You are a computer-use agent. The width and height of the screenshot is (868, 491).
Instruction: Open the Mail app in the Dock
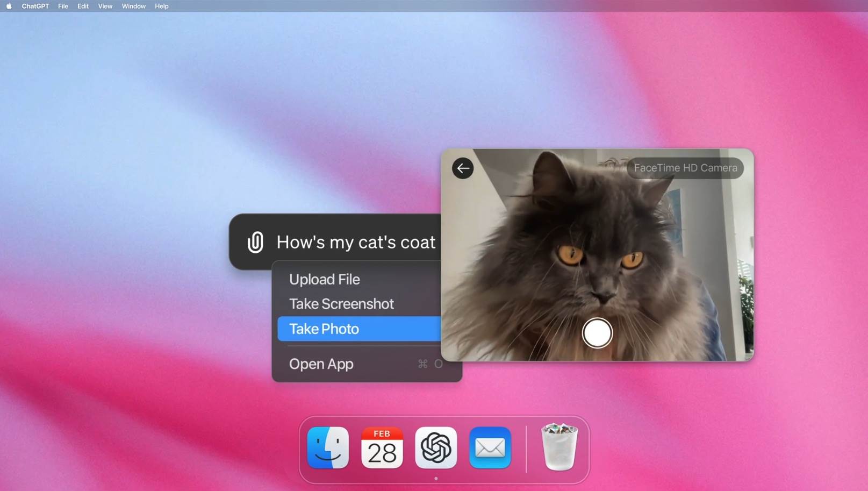[x=490, y=447]
